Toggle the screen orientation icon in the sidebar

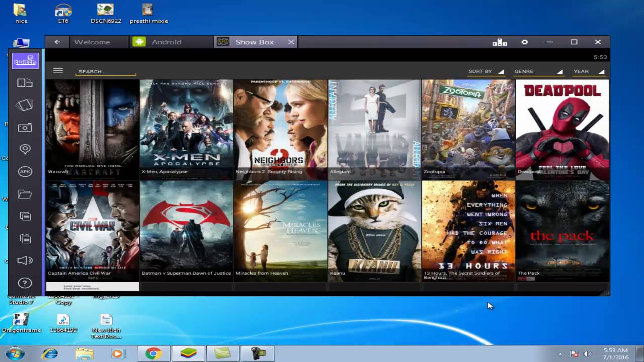[x=25, y=83]
